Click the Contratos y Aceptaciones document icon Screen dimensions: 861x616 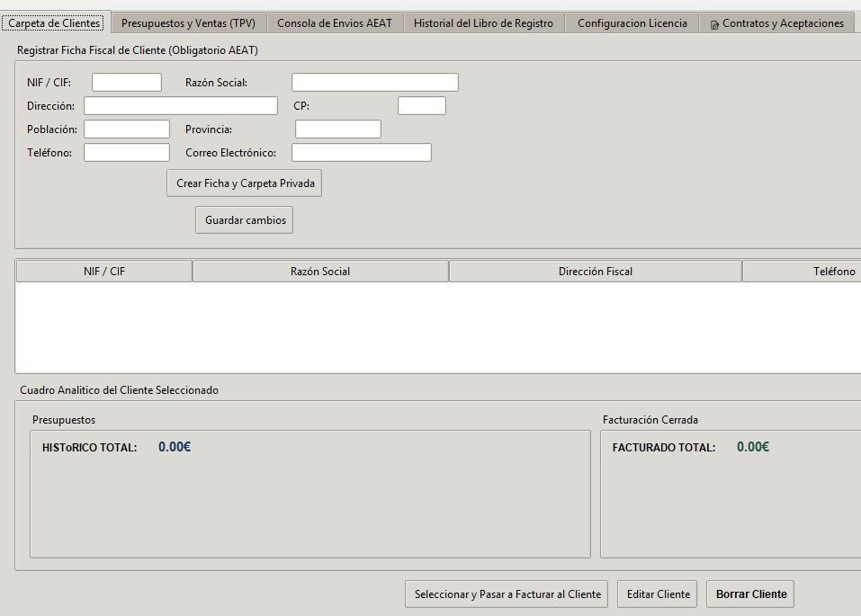(714, 24)
